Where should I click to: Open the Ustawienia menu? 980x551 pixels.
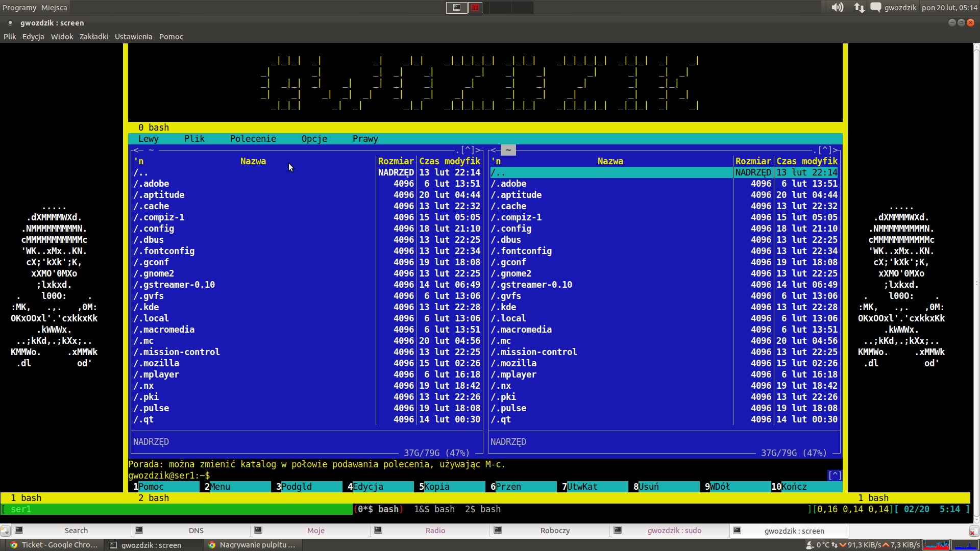133,37
